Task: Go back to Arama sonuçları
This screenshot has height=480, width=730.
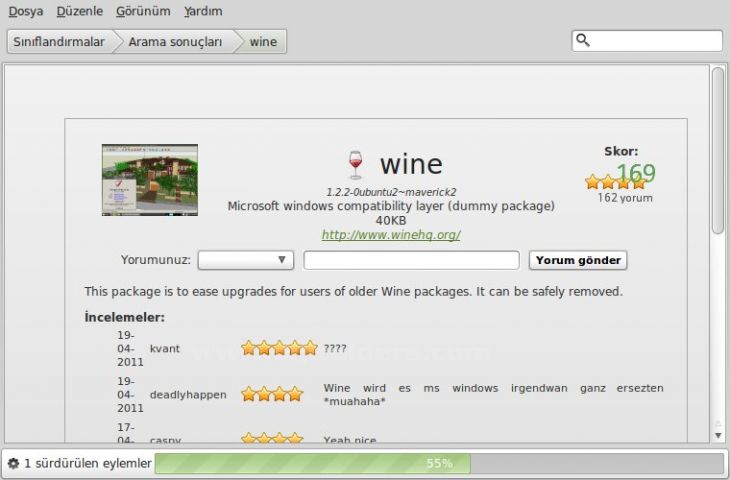Action: coord(175,42)
